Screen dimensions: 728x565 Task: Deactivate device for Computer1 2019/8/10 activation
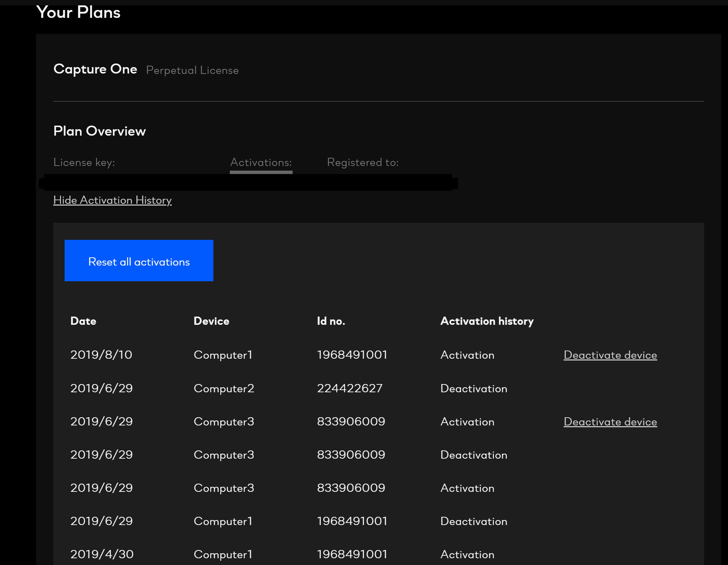610,355
